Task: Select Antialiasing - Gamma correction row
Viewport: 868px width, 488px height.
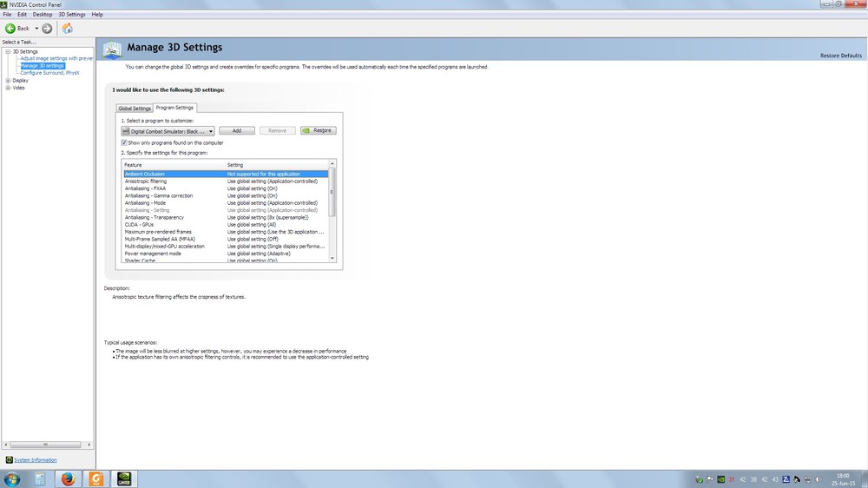Action: coord(226,195)
